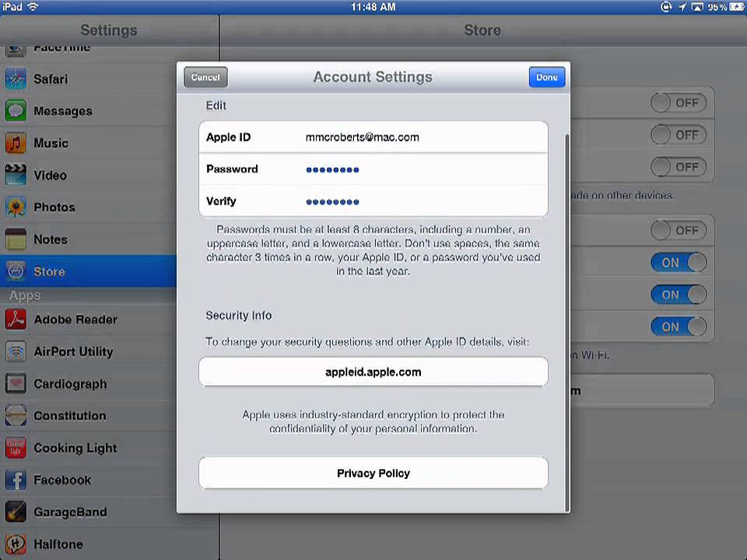
Task: Toggle the first OFF switch in Store
Action: (679, 103)
